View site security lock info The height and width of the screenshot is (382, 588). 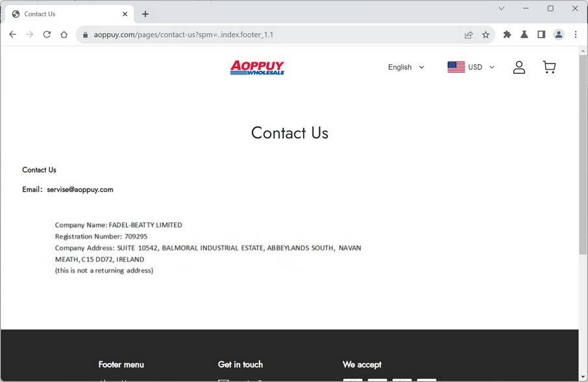click(86, 35)
